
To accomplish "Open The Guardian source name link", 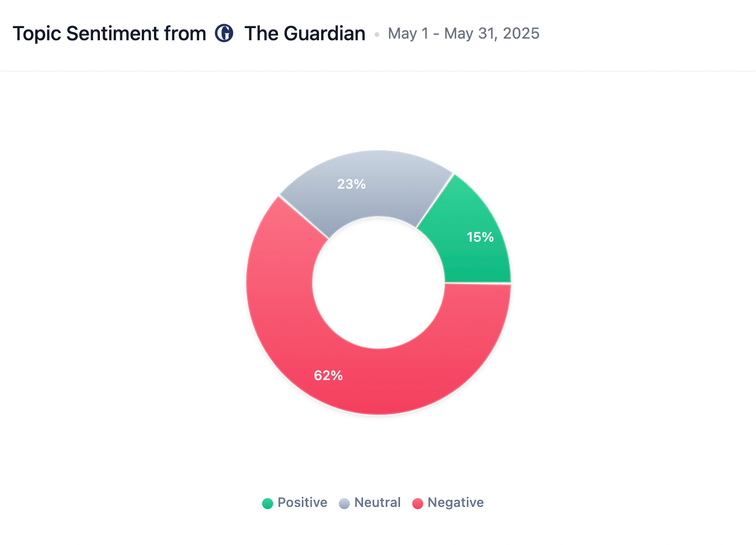I will [x=305, y=34].
